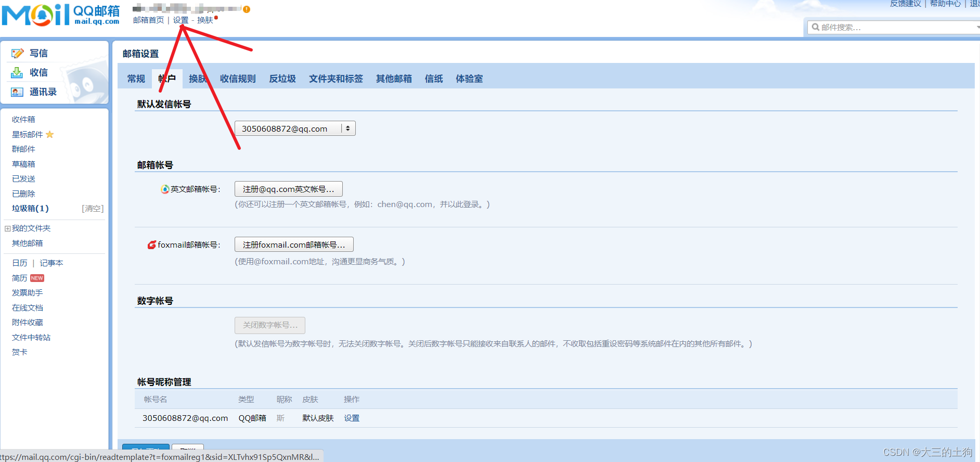Open the 星标邮件 folder

[x=28, y=134]
